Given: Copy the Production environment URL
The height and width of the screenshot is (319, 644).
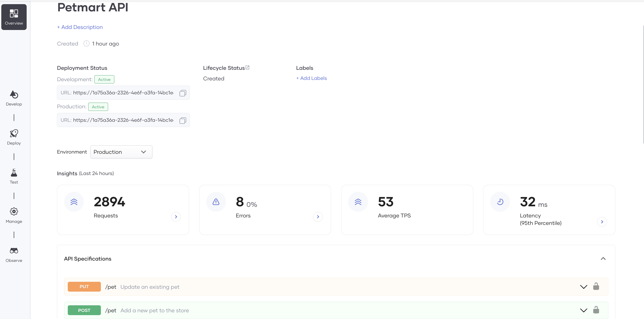Looking at the screenshot, I should click(183, 120).
